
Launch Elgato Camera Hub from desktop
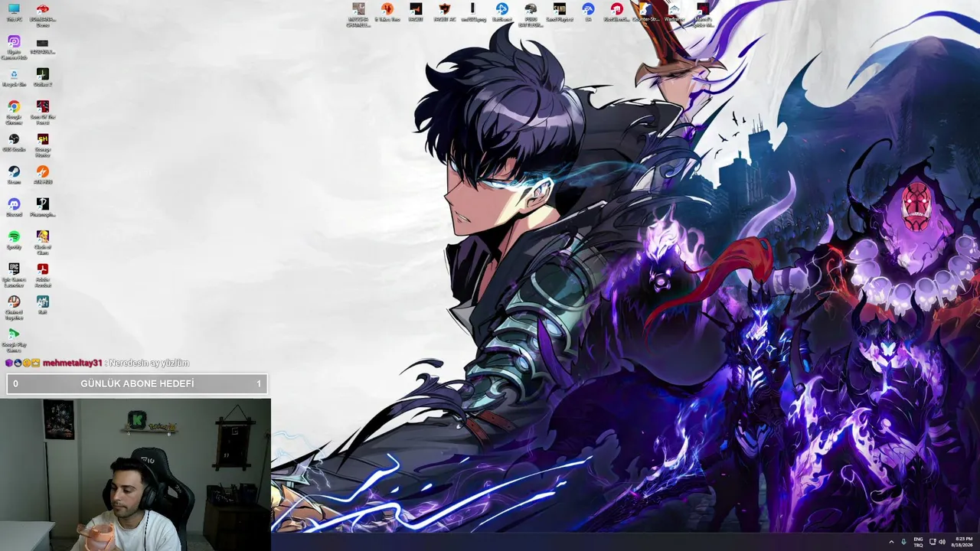pyautogui.click(x=14, y=47)
